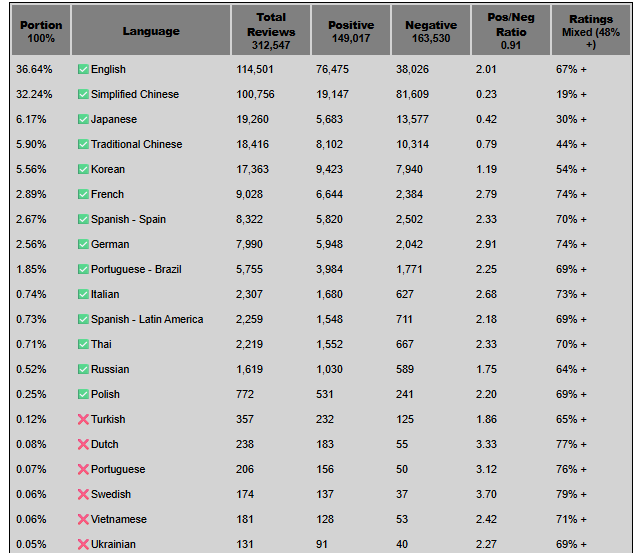638x553 pixels.
Task: Click the Ratings Mixed column header
Action: pyautogui.click(x=591, y=31)
